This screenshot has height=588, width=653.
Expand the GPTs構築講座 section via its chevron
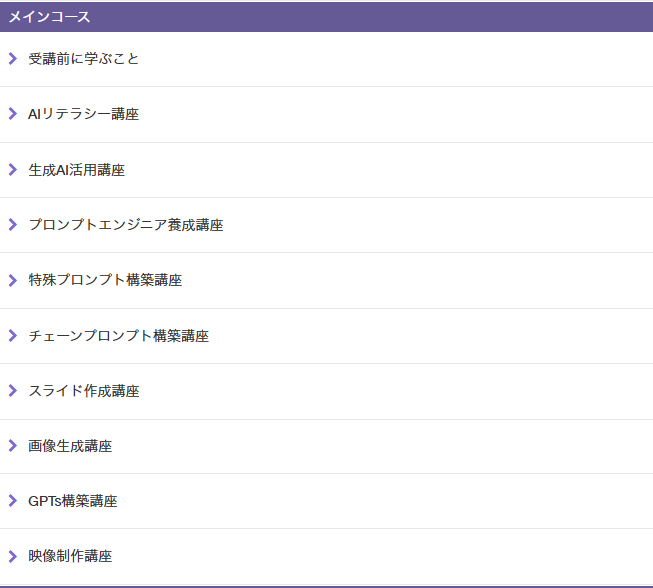coord(13,501)
